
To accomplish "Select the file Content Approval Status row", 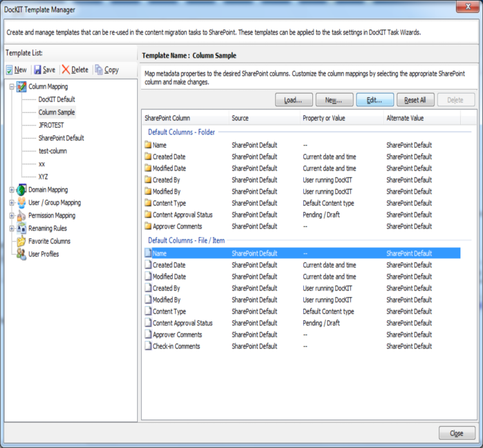I will pos(303,323).
